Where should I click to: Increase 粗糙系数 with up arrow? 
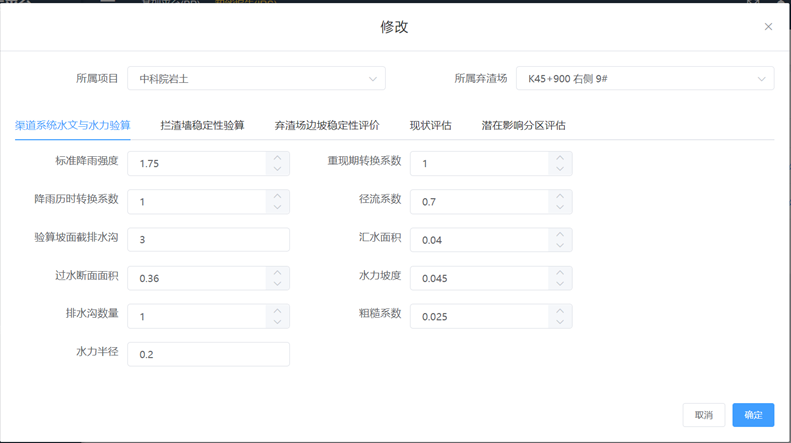[560, 310]
